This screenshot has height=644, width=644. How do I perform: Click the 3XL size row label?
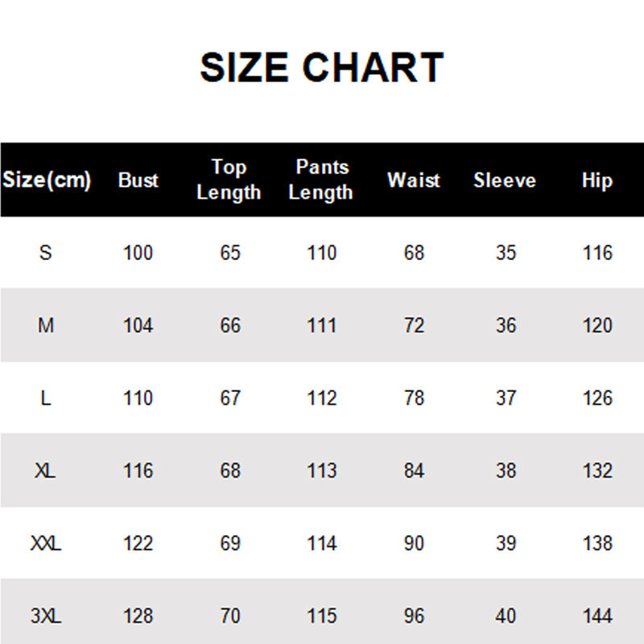46,616
